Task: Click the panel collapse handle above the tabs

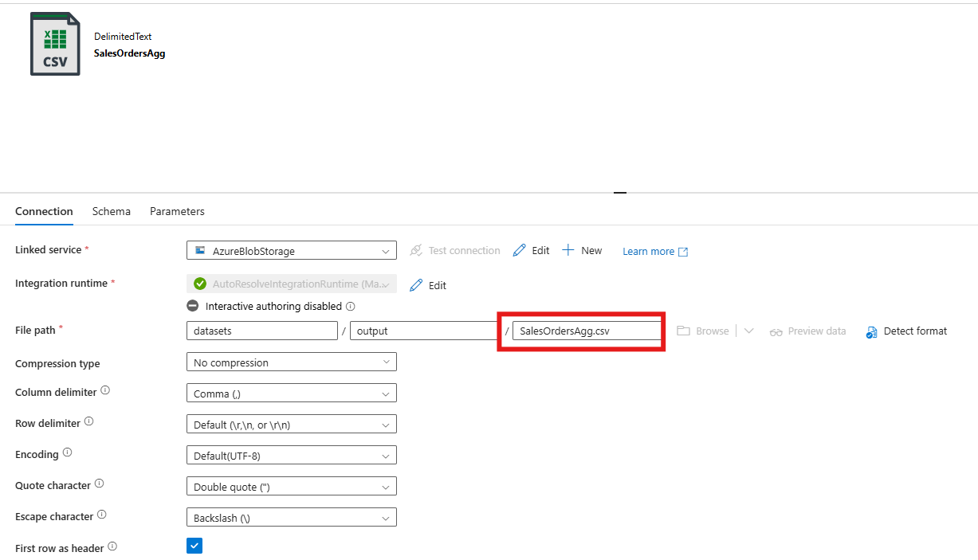Action: 620,192
